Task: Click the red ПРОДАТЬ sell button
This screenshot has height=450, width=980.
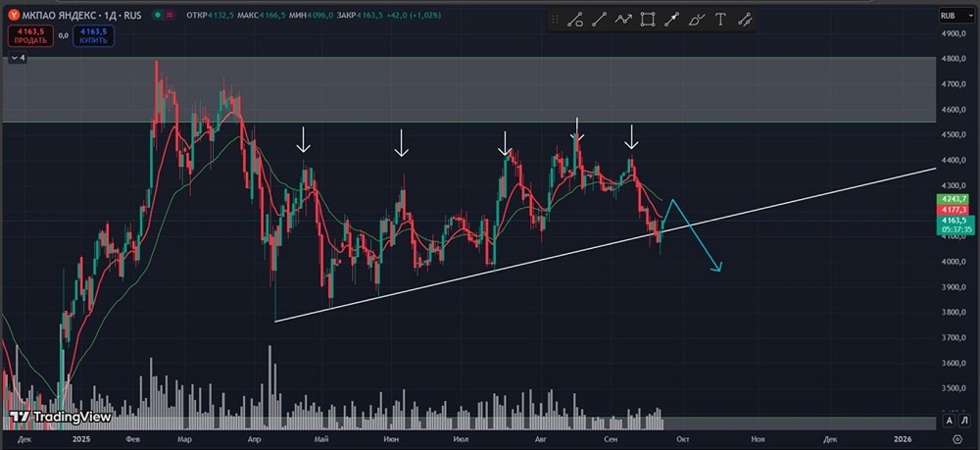Action: pyautogui.click(x=30, y=35)
